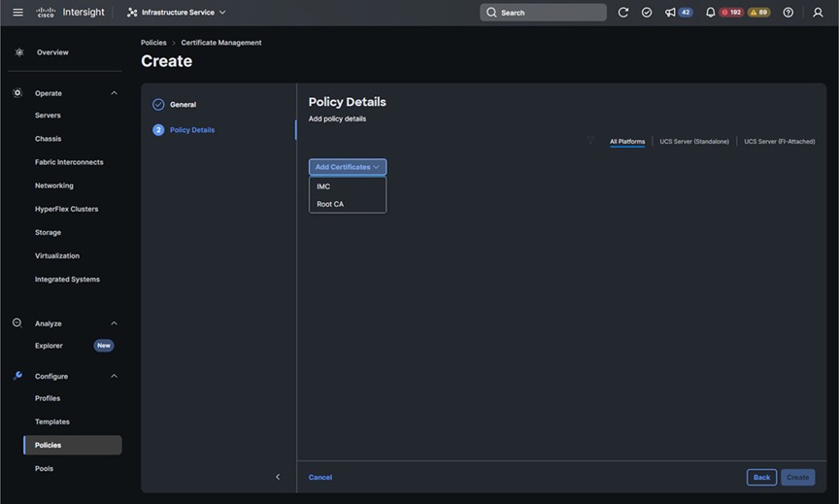Toggle the Add Certificates dropdown button

(x=348, y=167)
